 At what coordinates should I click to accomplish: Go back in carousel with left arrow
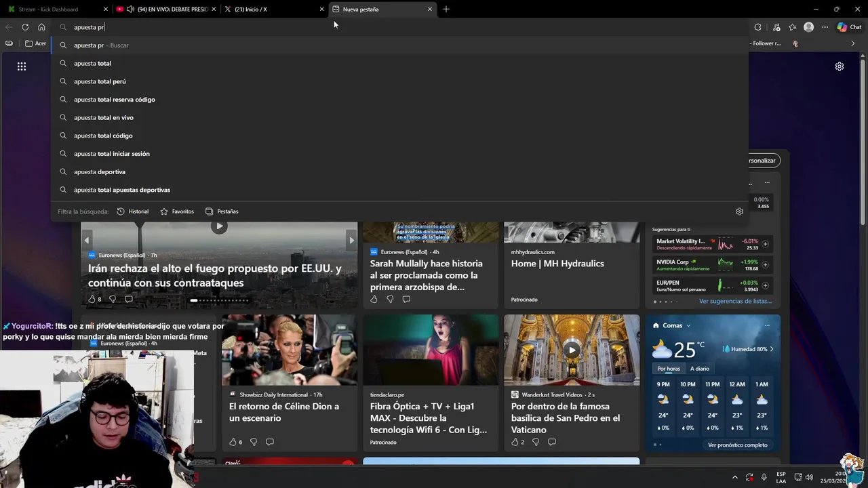point(87,240)
